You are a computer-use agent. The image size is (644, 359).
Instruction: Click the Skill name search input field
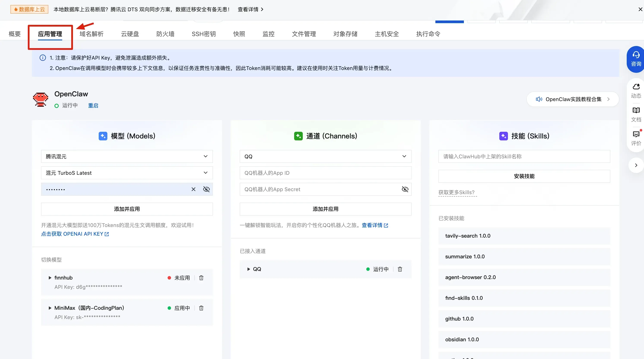(x=524, y=156)
